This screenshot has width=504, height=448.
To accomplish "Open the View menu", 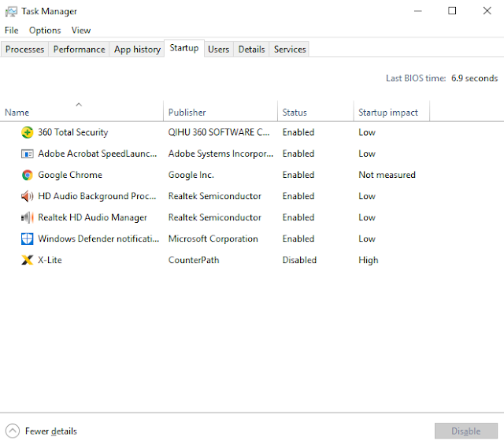I will pyautogui.click(x=81, y=30).
